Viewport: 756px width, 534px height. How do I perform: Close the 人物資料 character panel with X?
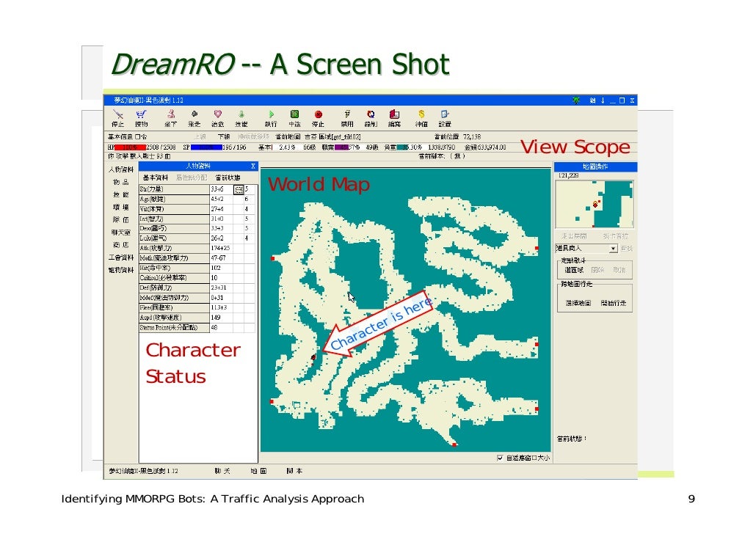point(253,166)
